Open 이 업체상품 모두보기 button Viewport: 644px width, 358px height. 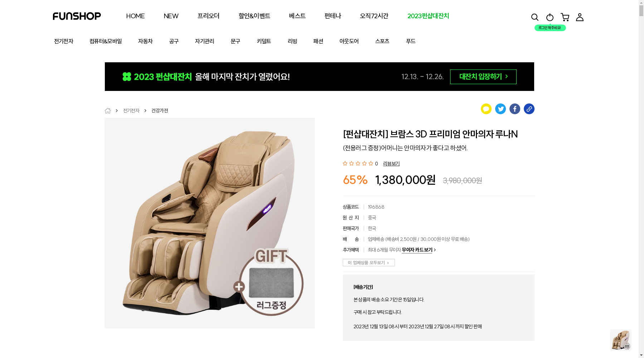(369, 263)
